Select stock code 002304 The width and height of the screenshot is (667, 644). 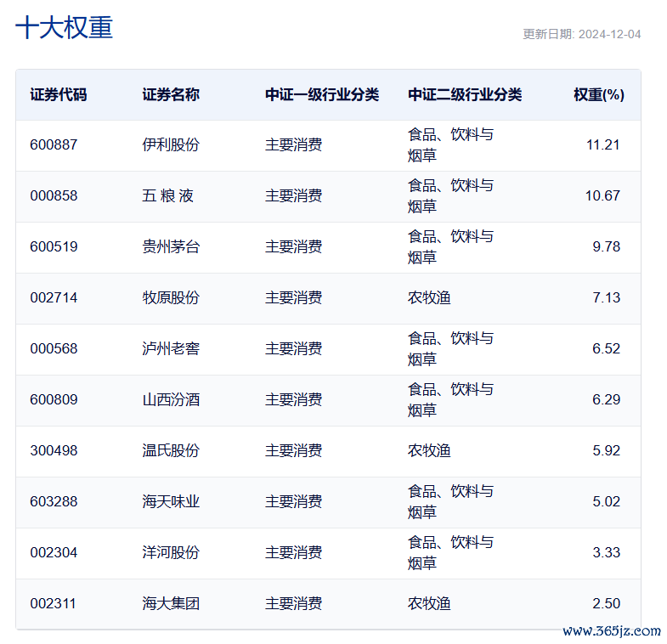[54, 552]
